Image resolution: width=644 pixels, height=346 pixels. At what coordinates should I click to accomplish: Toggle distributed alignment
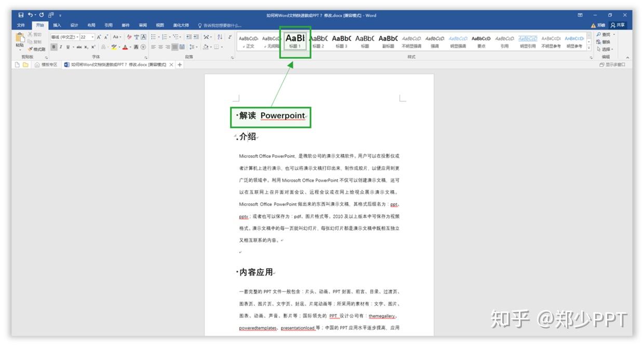[182, 47]
